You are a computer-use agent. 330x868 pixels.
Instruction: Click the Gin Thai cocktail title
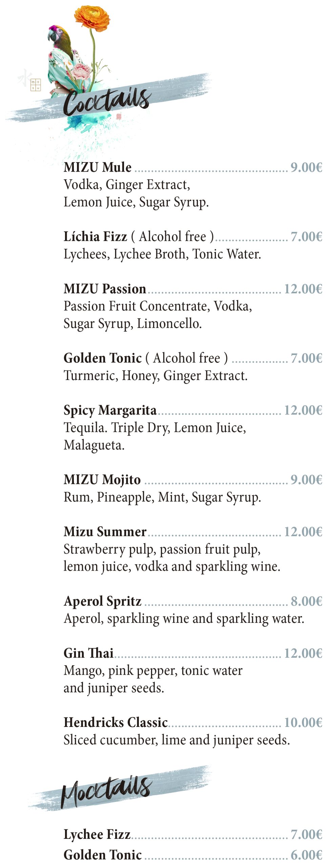(x=88, y=653)
